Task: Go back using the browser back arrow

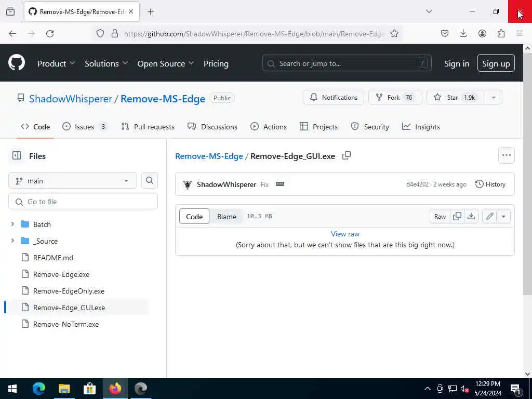Action: coord(12,34)
